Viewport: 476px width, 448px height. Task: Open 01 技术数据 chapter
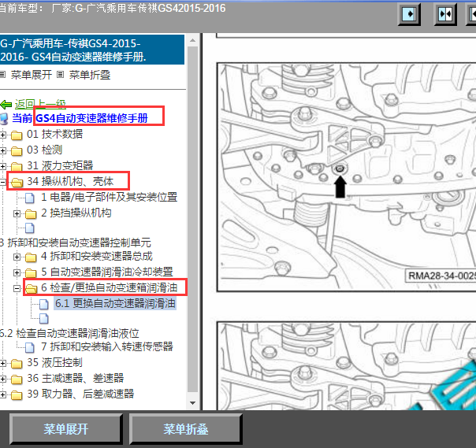pyautogui.click(x=54, y=134)
